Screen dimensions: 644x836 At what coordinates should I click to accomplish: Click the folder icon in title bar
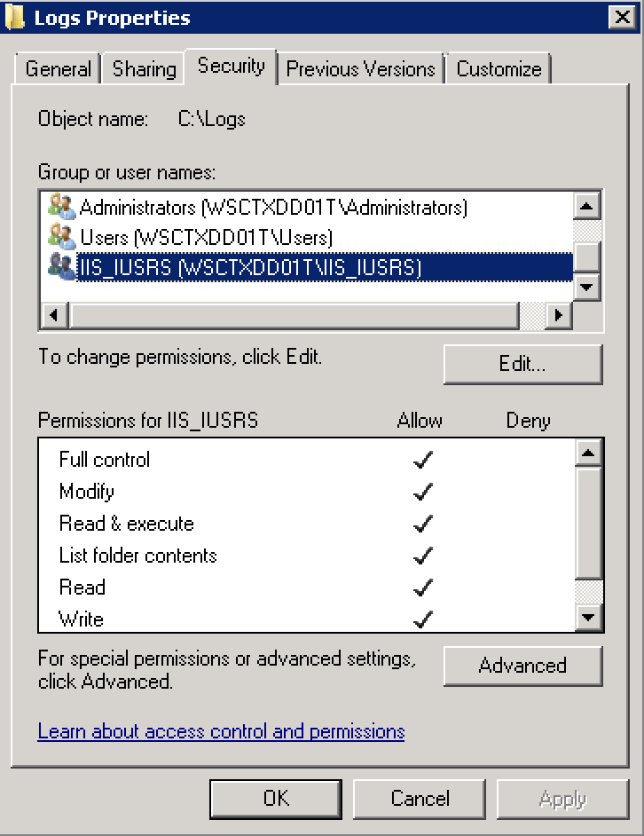pos(16,17)
